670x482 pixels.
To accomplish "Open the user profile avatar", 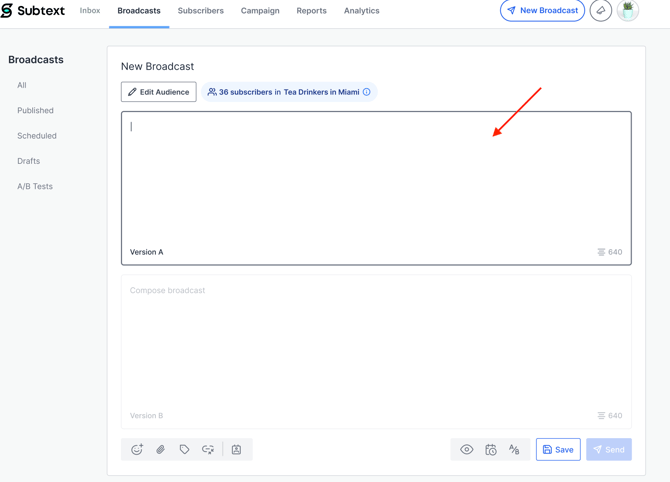I will click(628, 10).
